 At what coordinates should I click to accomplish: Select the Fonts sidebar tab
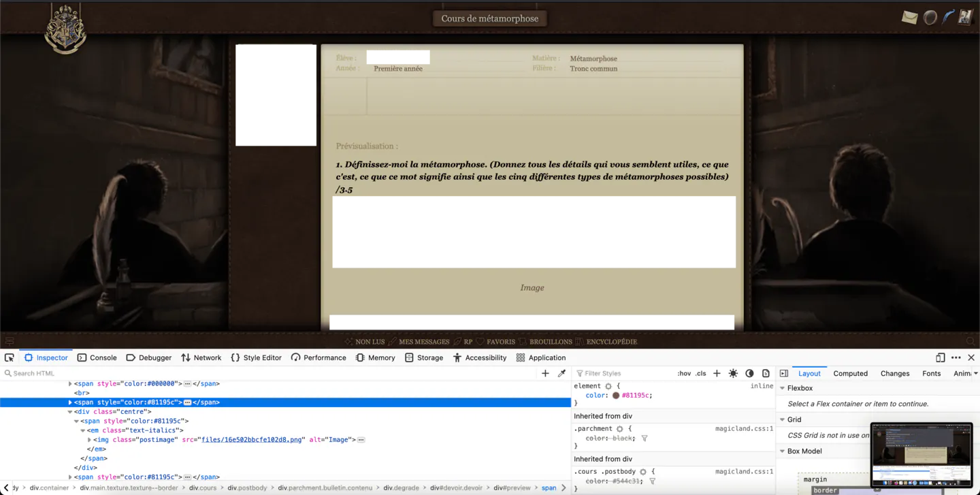pyautogui.click(x=932, y=373)
